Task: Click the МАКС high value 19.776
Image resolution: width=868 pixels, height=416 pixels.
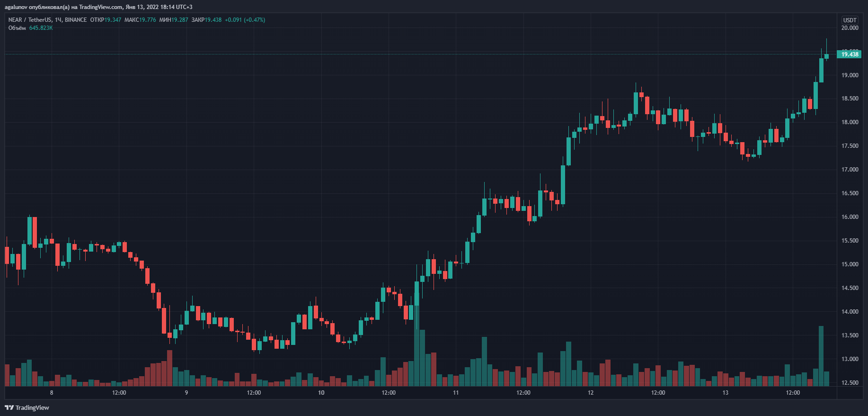Action: click(x=147, y=20)
